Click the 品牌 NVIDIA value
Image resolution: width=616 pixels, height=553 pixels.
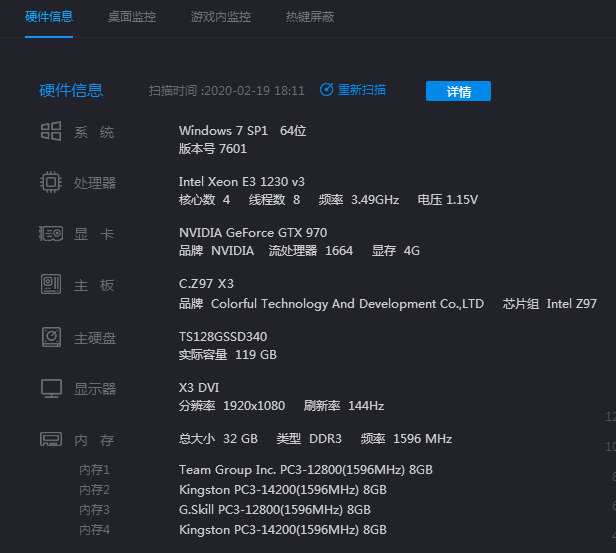click(x=216, y=251)
